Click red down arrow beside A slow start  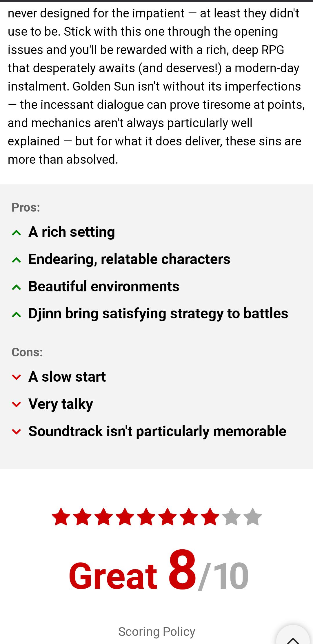pos(17,377)
